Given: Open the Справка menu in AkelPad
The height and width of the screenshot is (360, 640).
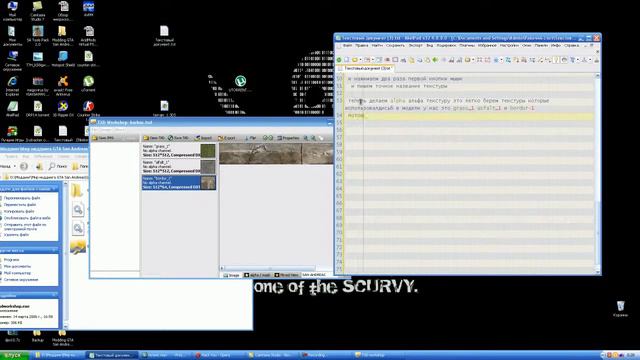Looking at the screenshot, I should tap(571, 46).
